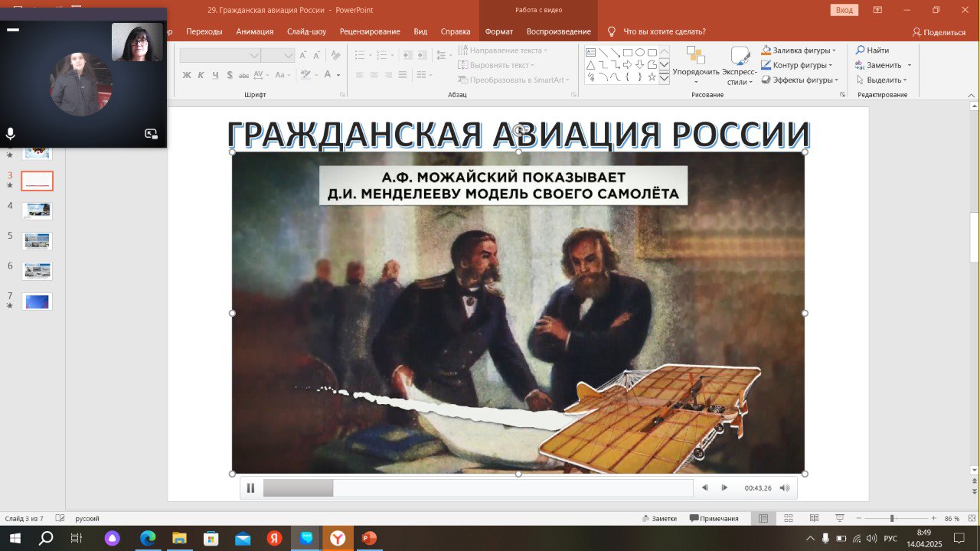980x551 pixels.
Task: Select the triangle shape in the gallery
Action: [591, 65]
